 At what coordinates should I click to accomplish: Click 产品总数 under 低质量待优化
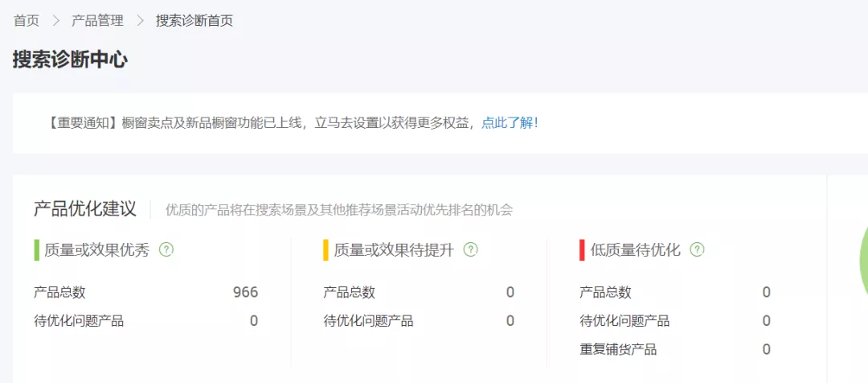pos(606,292)
